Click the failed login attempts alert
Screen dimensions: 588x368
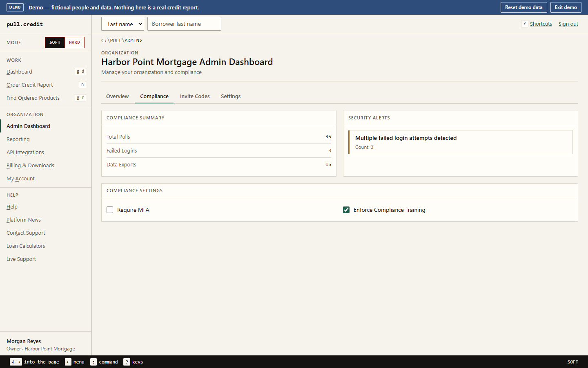tap(461, 142)
